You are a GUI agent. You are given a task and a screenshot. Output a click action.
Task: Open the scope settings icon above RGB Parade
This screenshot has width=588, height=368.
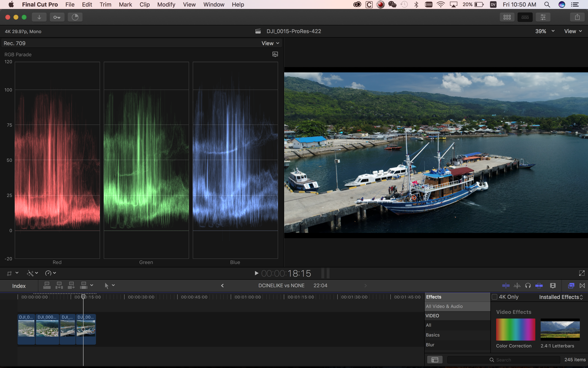275,54
